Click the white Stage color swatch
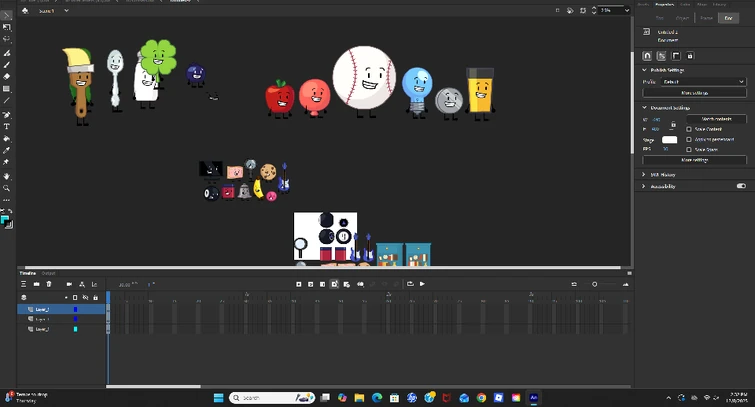The image size is (755, 407). [669, 140]
